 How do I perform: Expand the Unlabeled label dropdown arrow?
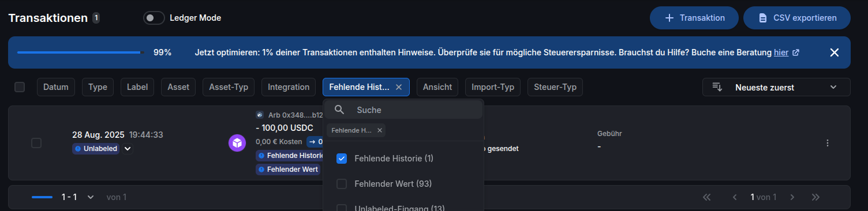(x=128, y=149)
